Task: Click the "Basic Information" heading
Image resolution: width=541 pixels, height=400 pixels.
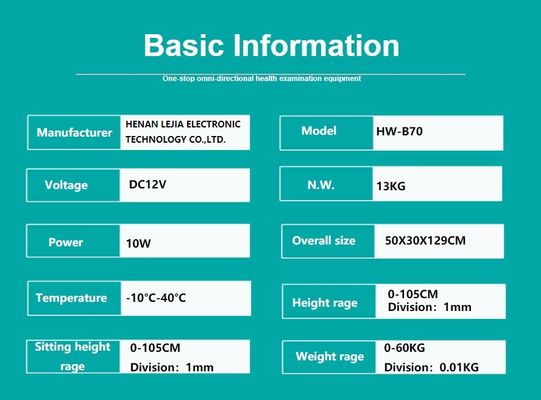Action: point(272,45)
